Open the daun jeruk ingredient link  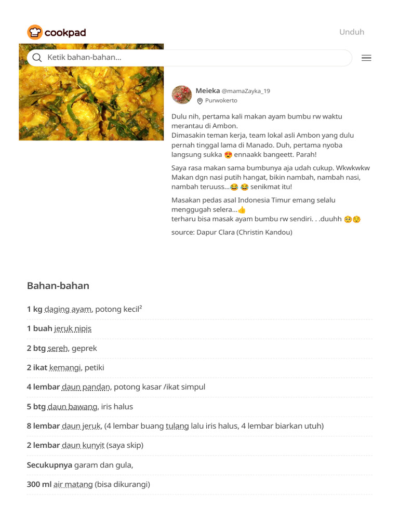(82, 426)
